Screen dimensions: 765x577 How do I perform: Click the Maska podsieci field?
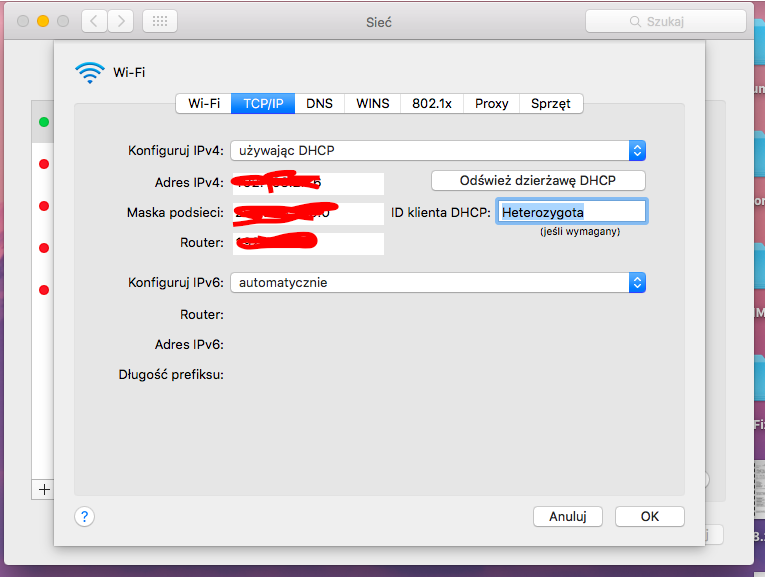point(308,213)
